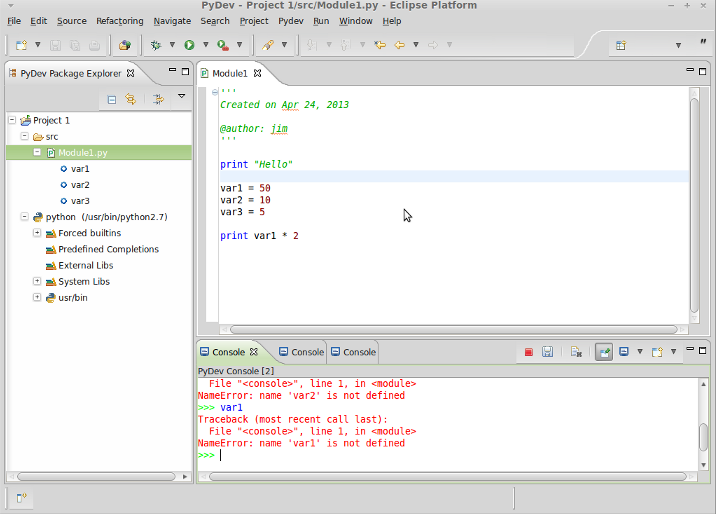Click the Open Console icon
Viewport: 716px width, 514px height.
[x=658, y=351]
